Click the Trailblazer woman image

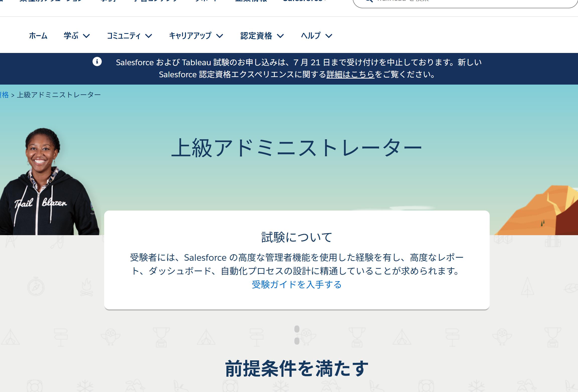pos(49,181)
